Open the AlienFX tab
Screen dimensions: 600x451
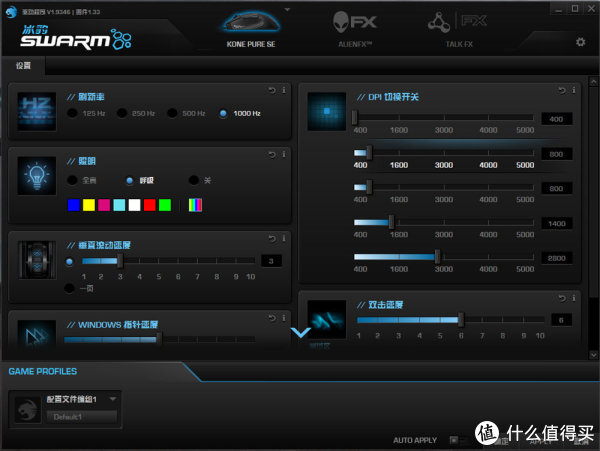coord(355,30)
